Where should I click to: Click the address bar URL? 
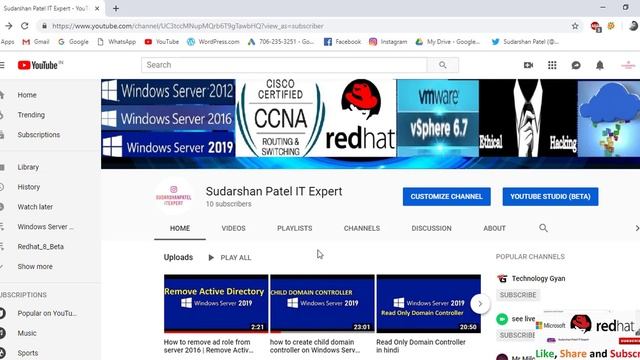(188, 26)
